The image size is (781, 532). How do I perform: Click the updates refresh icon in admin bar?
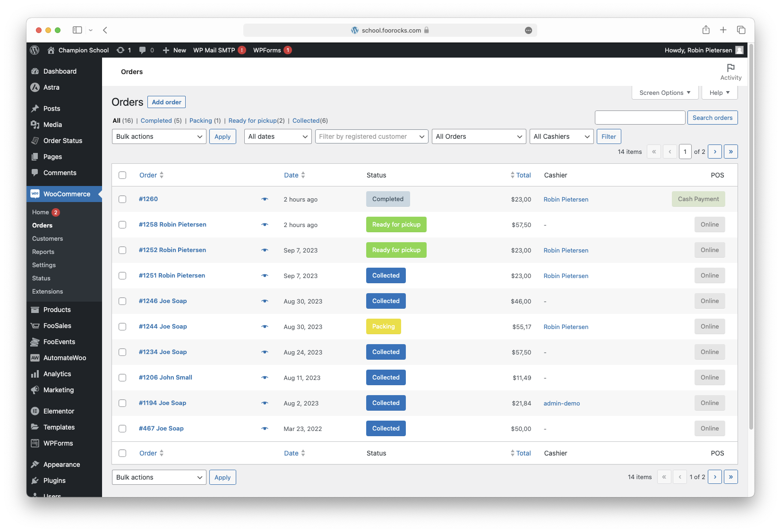pyautogui.click(x=120, y=50)
